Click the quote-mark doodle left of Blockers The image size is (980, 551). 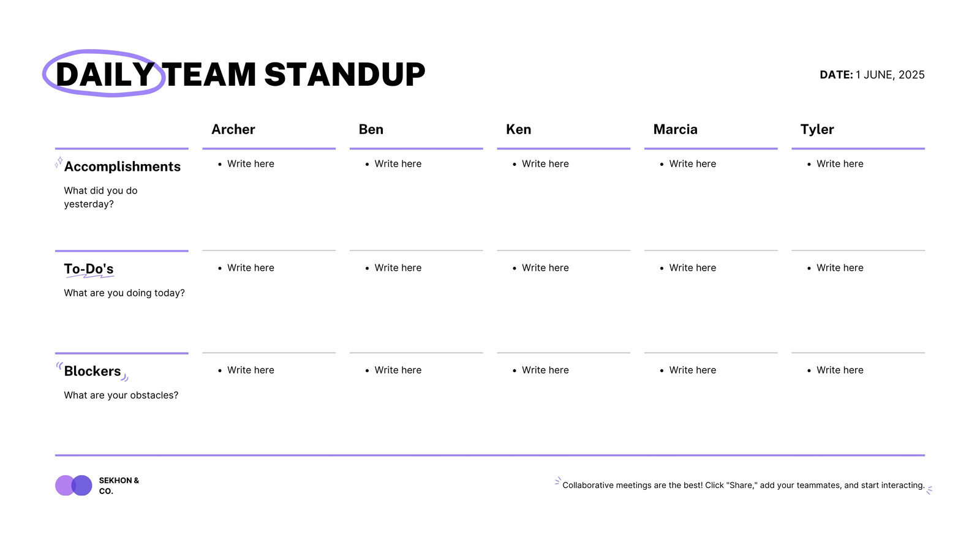59,366
